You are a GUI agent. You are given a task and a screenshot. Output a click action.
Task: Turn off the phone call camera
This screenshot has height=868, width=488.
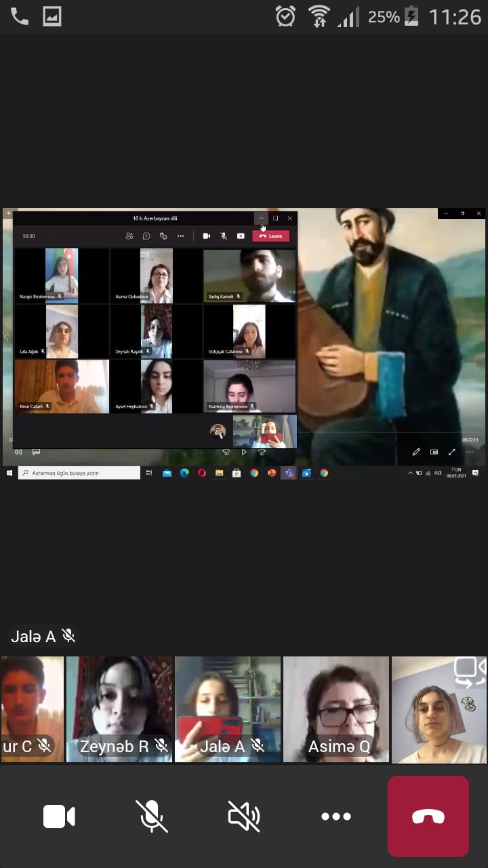tap(59, 816)
